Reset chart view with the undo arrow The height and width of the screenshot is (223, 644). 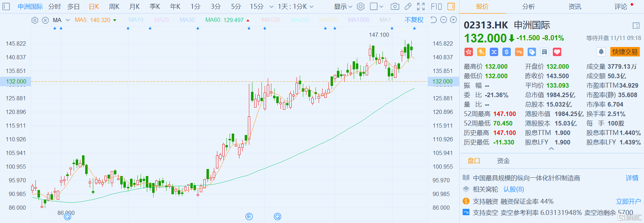point(434,20)
